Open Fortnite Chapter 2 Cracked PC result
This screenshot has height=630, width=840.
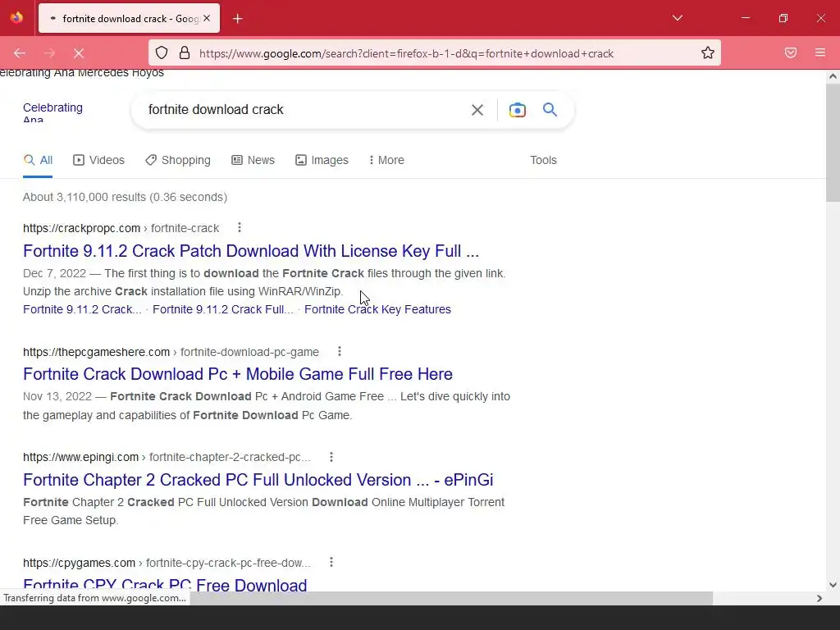(x=258, y=479)
